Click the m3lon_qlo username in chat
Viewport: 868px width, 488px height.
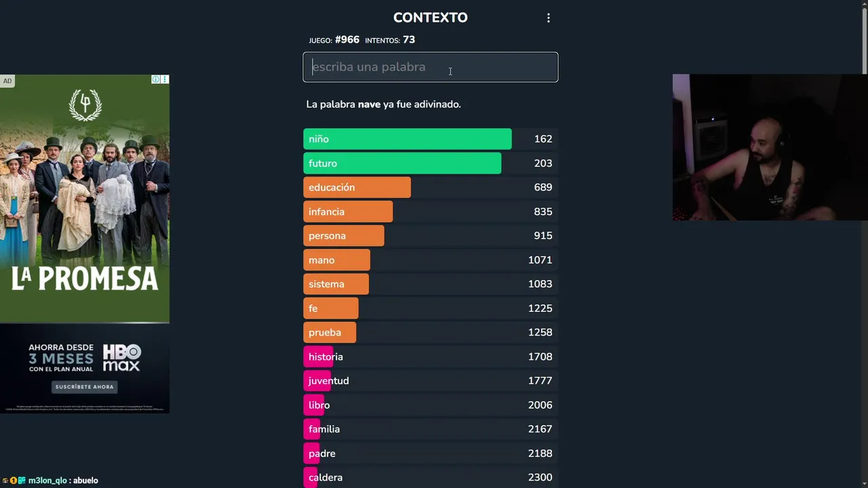[47, 481]
